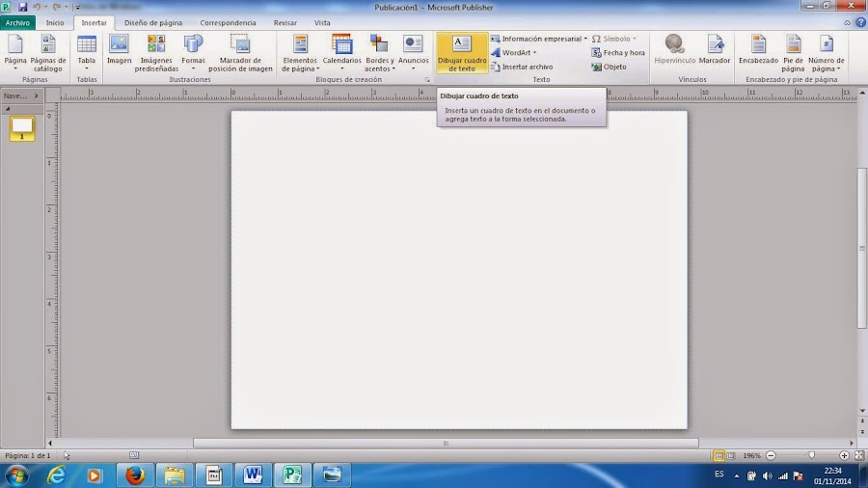Viewport: 868px width, 488px height.
Task: Open the Archivo tab
Action: tap(17, 23)
